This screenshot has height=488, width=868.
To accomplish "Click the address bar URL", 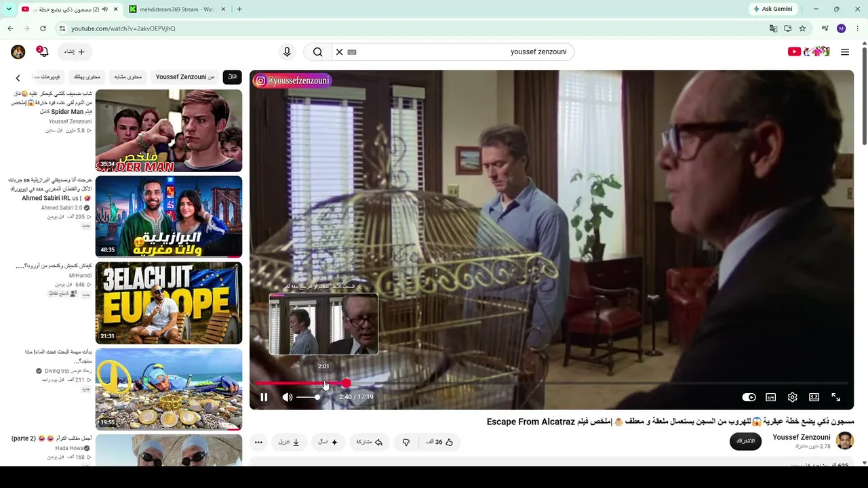I will pos(123,28).
